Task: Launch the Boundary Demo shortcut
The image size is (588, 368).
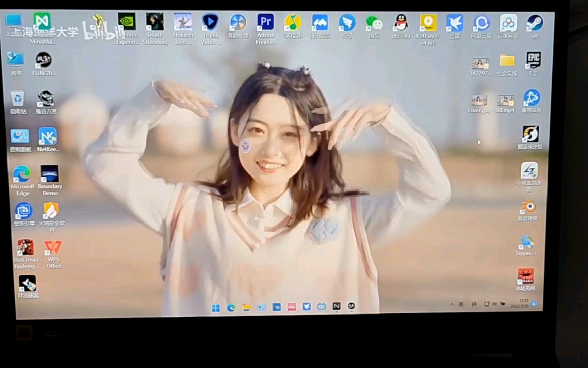Action: tap(50, 181)
